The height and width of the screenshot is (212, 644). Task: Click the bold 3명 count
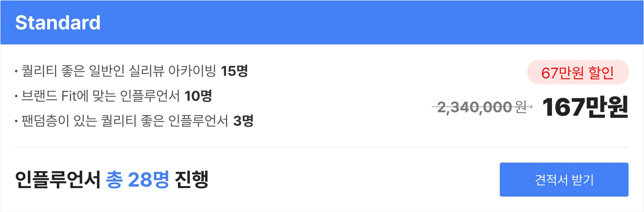pos(243,121)
